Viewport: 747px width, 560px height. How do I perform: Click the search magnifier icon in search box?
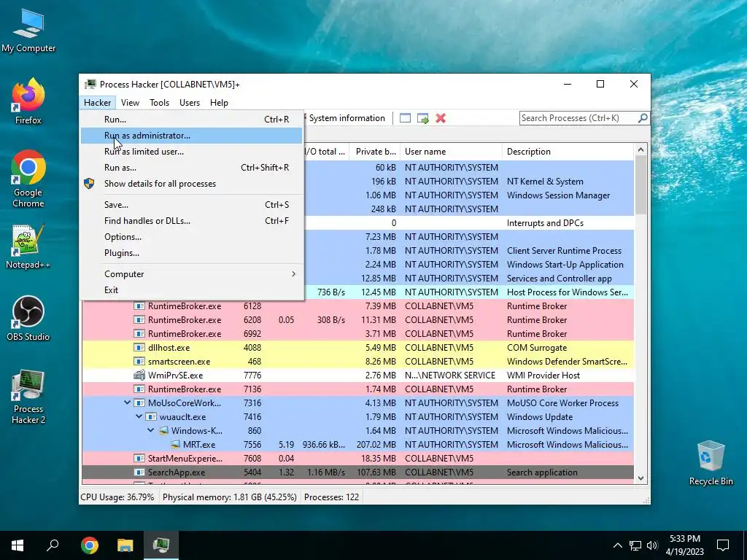click(x=643, y=117)
